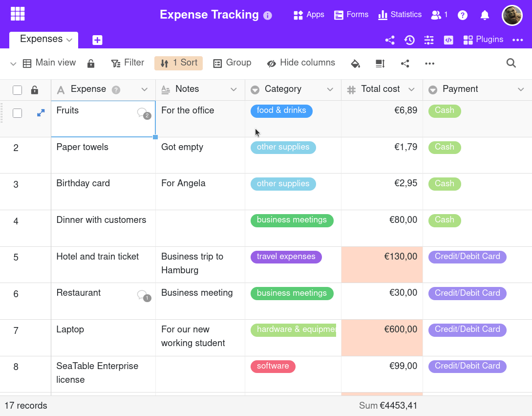532x416 pixels.
Task: Toggle the select-all rows checkbox
Action: pos(18,90)
